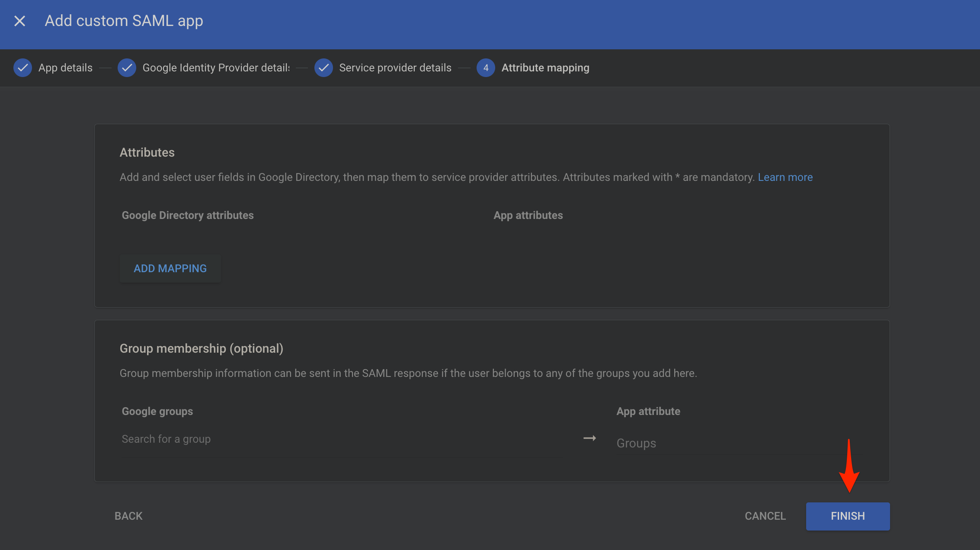Screen dimensions: 980x550
Task: Go to Service provider details step
Action: tap(395, 68)
